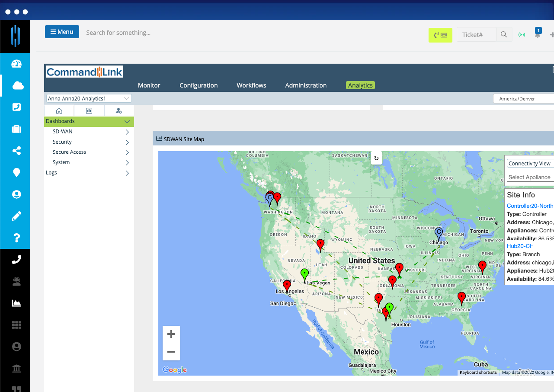Open the pencil edit icon in sidebar
The width and height of the screenshot is (554, 392).
(x=16, y=216)
